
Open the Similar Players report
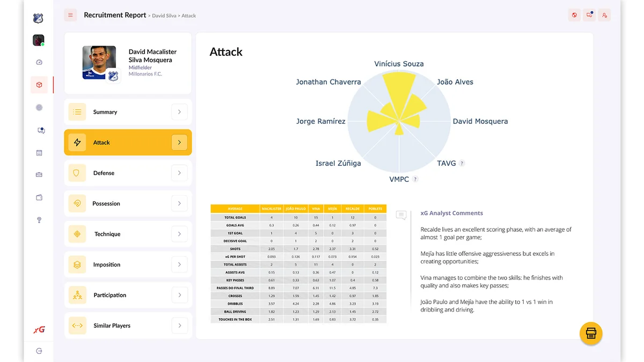(127, 326)
